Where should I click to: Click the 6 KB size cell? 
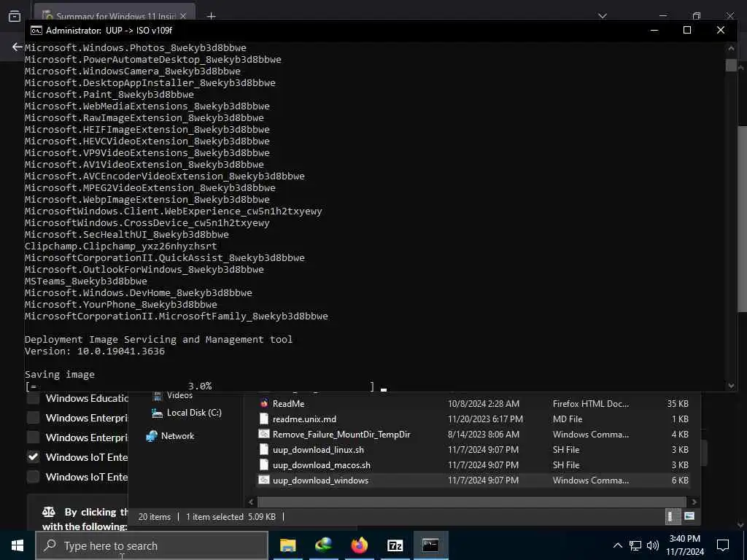680,481
